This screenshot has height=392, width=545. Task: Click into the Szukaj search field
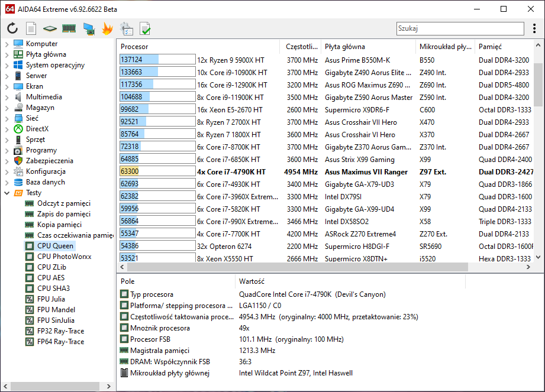point(460,28)
